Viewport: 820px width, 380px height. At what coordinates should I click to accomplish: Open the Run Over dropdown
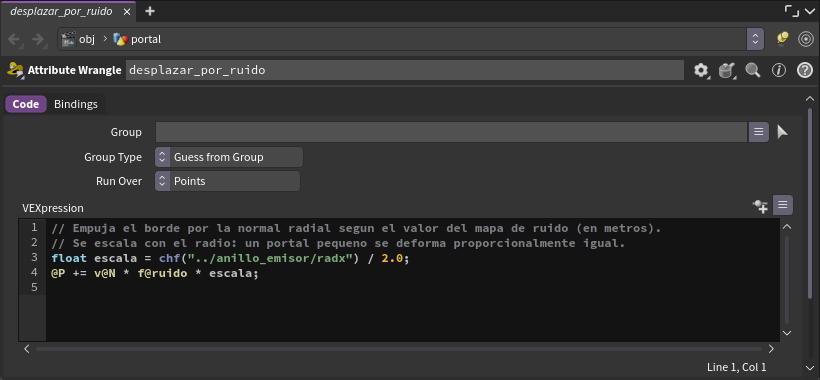tap(227, 181)
